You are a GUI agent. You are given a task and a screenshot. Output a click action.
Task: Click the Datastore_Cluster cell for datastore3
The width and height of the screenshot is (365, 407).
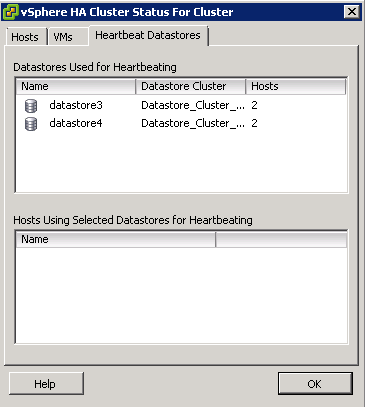coord(193,105)
